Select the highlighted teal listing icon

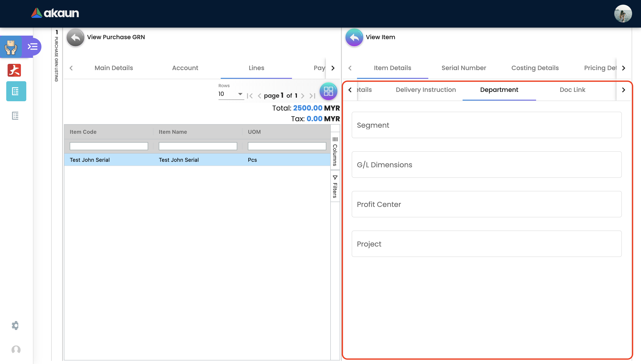pos(16,91)
